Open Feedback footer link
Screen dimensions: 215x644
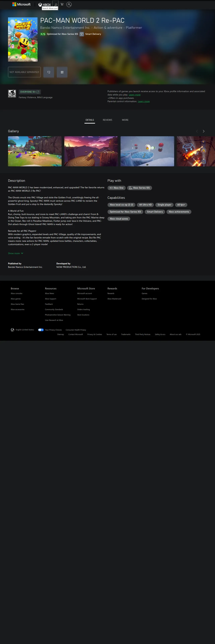(x=49, y=304)
